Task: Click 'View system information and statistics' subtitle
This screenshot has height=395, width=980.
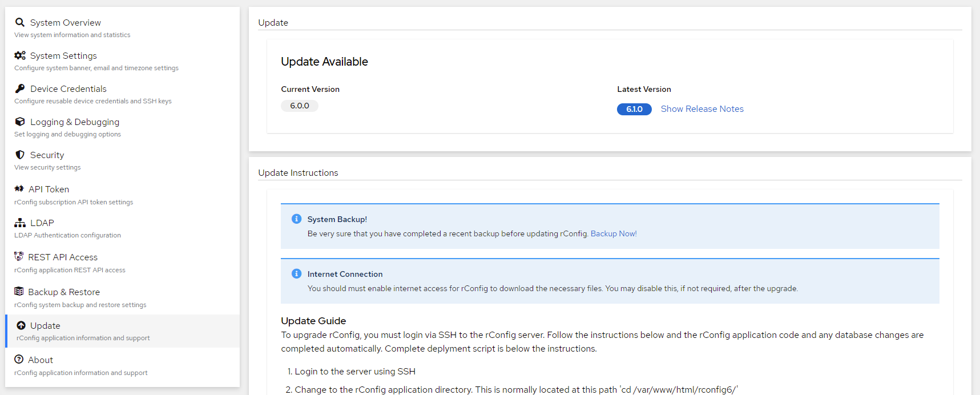Action: [x=72, y=35]
